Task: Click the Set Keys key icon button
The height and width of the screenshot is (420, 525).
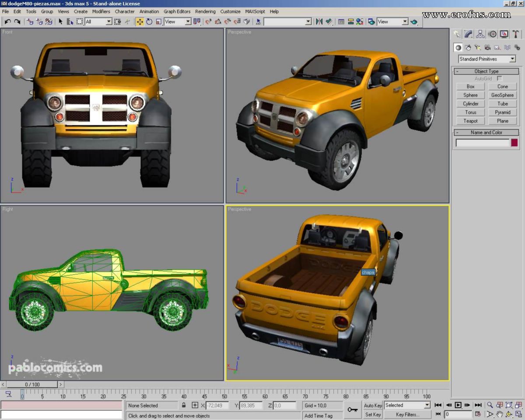Action: coord(352,409)
